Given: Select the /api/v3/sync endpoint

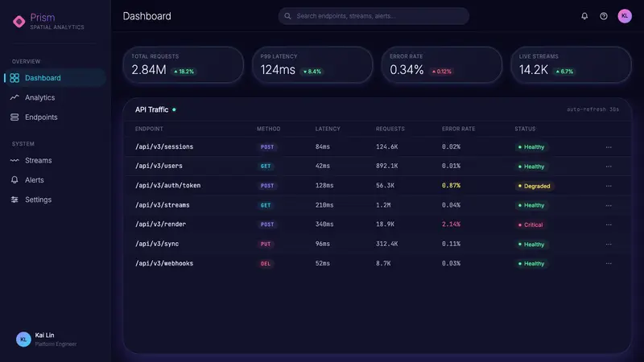Looking at the screenshot, I should coord(157,244).
